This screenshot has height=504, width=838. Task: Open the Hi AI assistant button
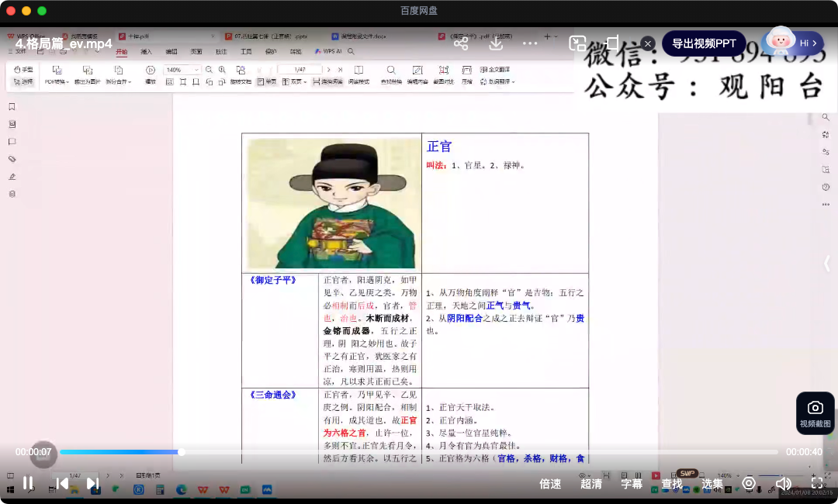pyautogui.click(x=791, y=43)
